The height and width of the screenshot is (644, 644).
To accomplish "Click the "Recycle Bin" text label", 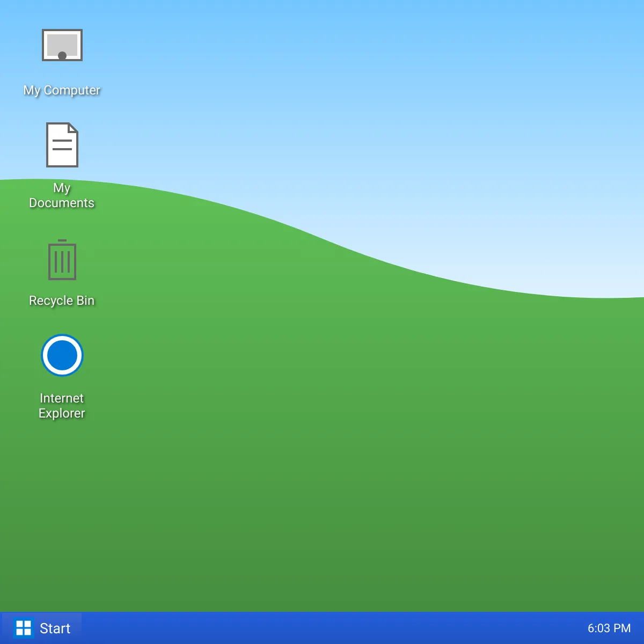I will 62,301.
